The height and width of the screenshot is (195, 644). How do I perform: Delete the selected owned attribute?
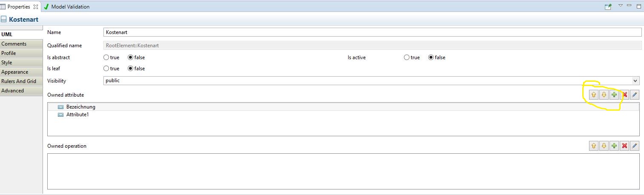[x=624, y=95]
